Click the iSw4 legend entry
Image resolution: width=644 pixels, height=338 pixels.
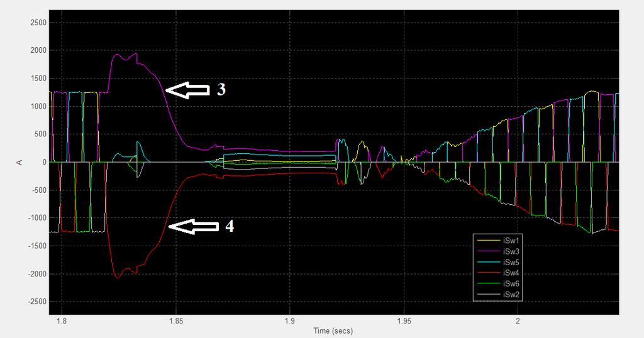pyautogui.click(x=498, y=273)
